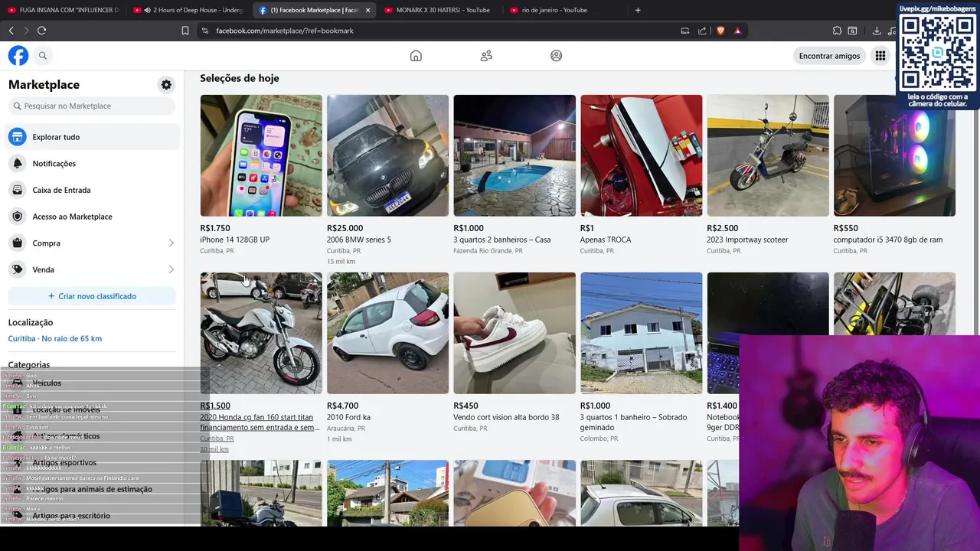This screenshot has height=551, width=980.
Task: Change location Curitiba No raio de 65 km
Action: pyautogui.click(x=55, y=338)
